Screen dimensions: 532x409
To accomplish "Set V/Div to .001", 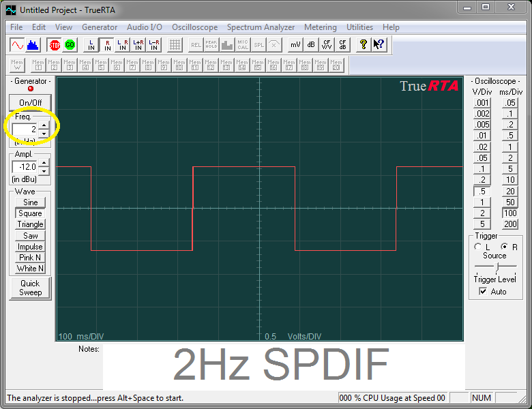I will point(482,103).
